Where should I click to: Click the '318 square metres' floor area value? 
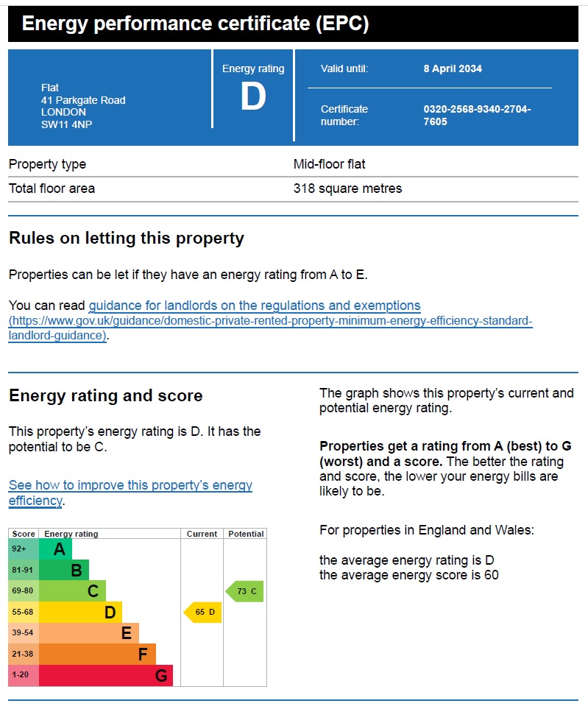tap(347, 188)
